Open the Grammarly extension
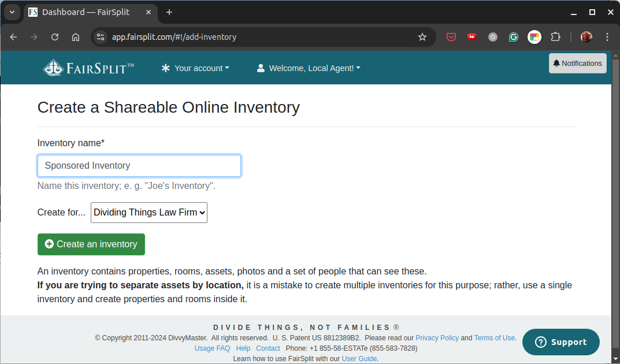Screen dimensions: 620x364 (513, 37)
